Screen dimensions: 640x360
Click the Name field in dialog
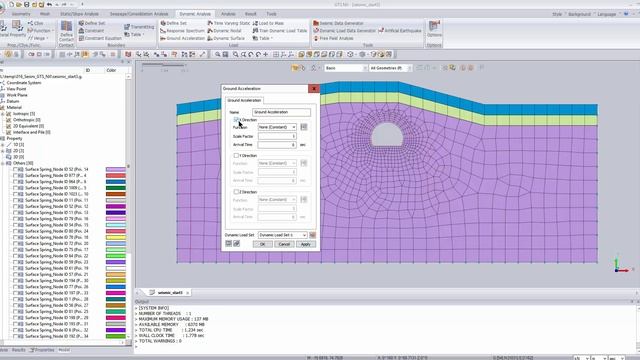(x=281, y=112)
